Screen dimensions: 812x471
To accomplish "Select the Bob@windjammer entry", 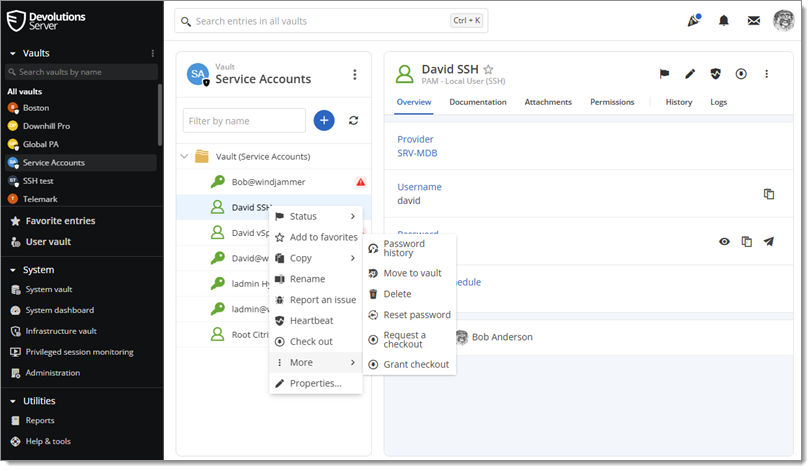I will 268,182.
